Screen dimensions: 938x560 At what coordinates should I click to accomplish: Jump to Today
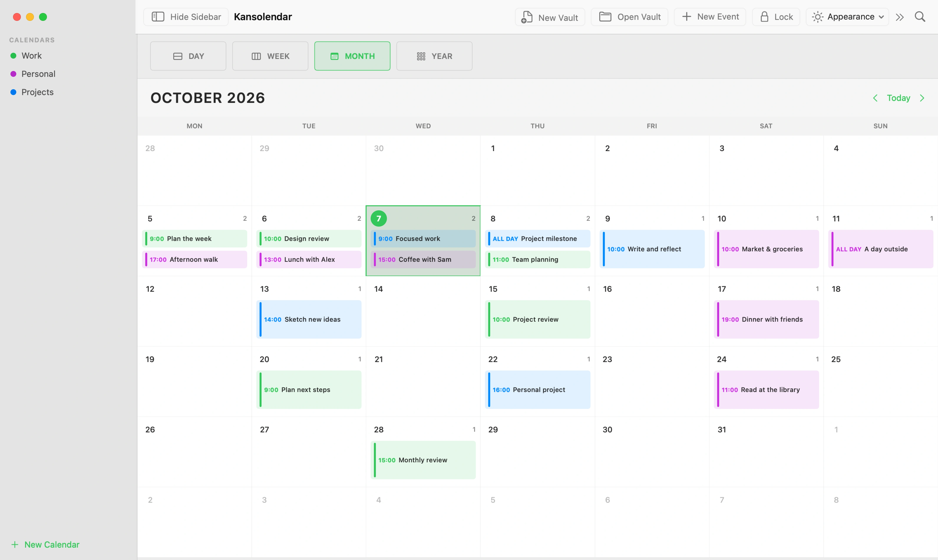(x=898, y=98)
